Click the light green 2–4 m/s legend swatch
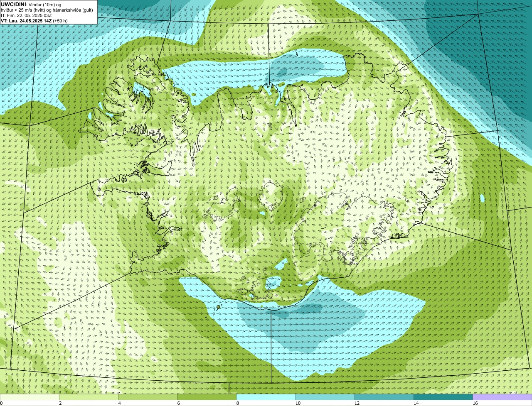The width and height of the screenshot is (532, 406). (x=89, y=397)
